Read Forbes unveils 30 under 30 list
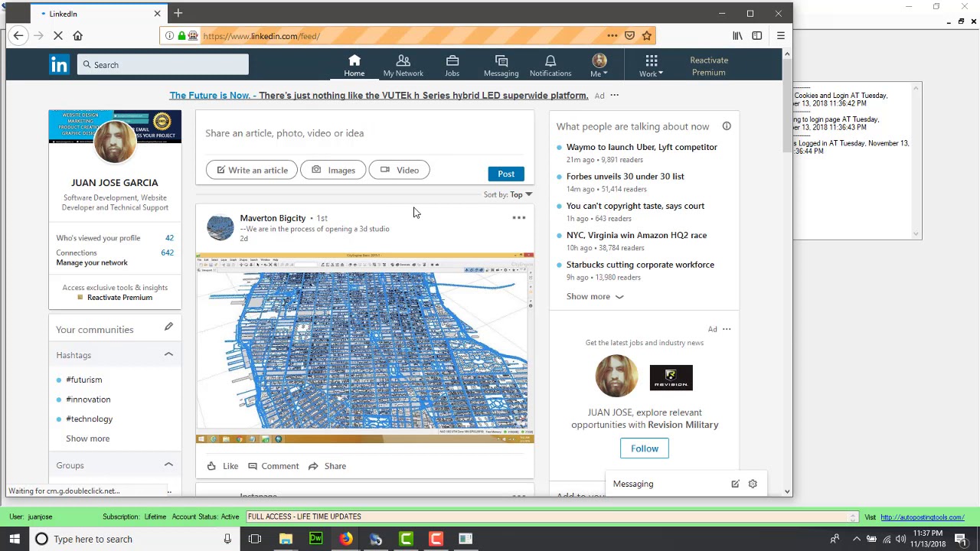Image resolution: width=980 pixels, height=551 pixels. coord(626,176)
